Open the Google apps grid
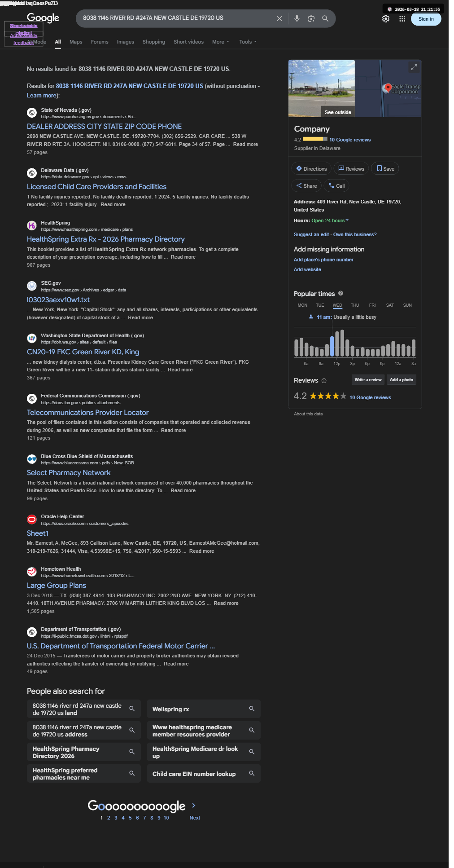The width and height of the screenshot is (454, 868). pos(402,19)
